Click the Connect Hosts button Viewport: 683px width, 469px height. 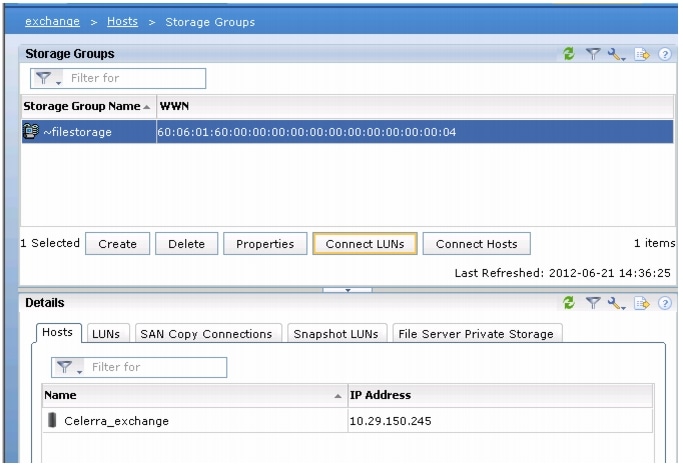[477, 244]
